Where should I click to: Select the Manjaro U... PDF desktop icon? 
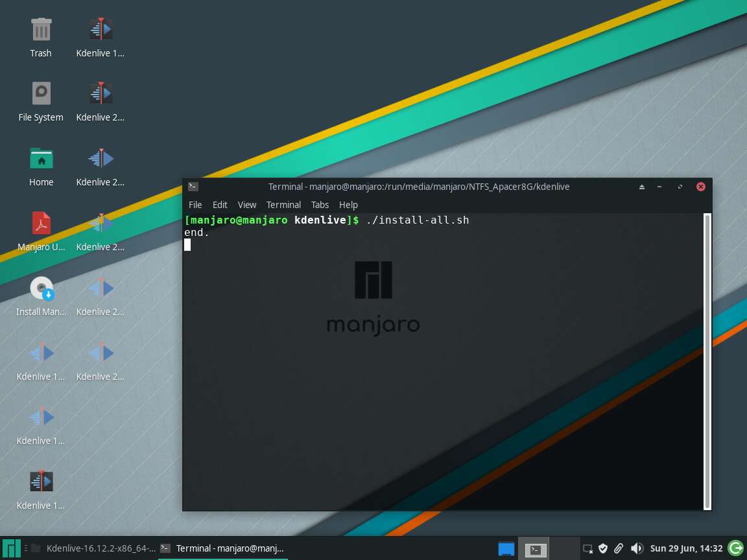41,223
